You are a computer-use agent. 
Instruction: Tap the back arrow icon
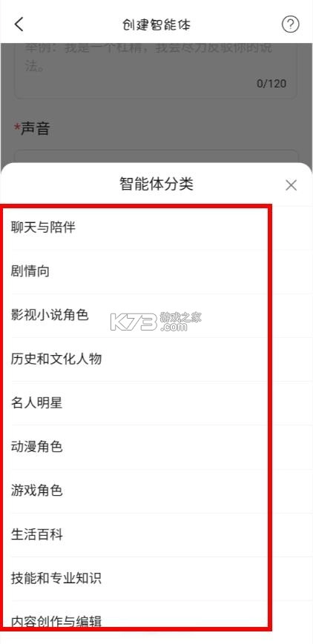click(x=19, y=24)
